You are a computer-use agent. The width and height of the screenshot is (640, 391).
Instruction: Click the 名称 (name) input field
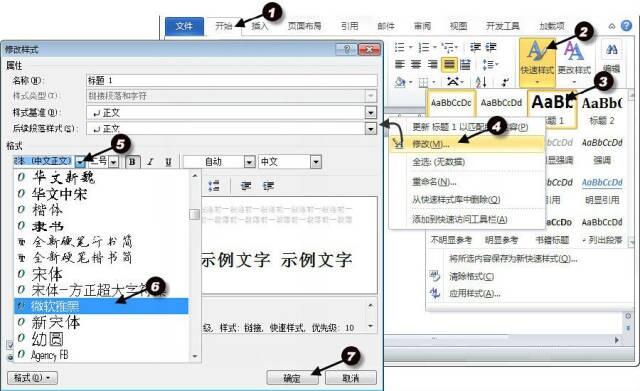pos(232,80)
